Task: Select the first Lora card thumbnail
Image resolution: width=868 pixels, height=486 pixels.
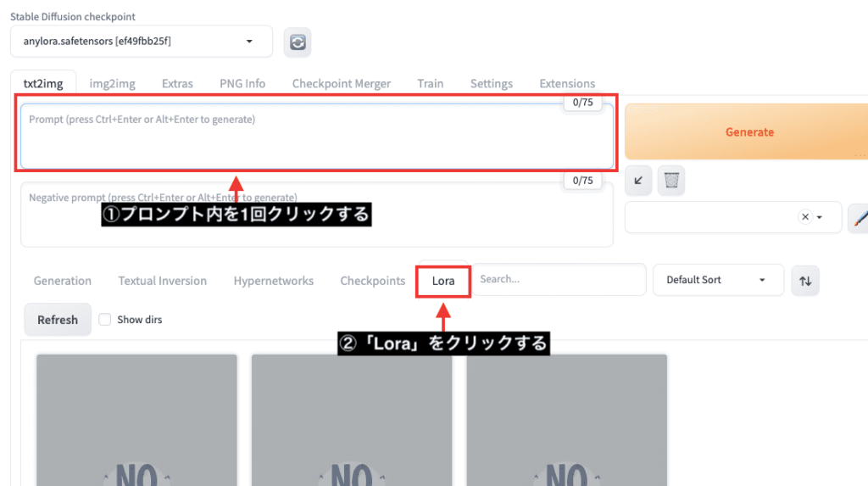Action: coord(136,420)
